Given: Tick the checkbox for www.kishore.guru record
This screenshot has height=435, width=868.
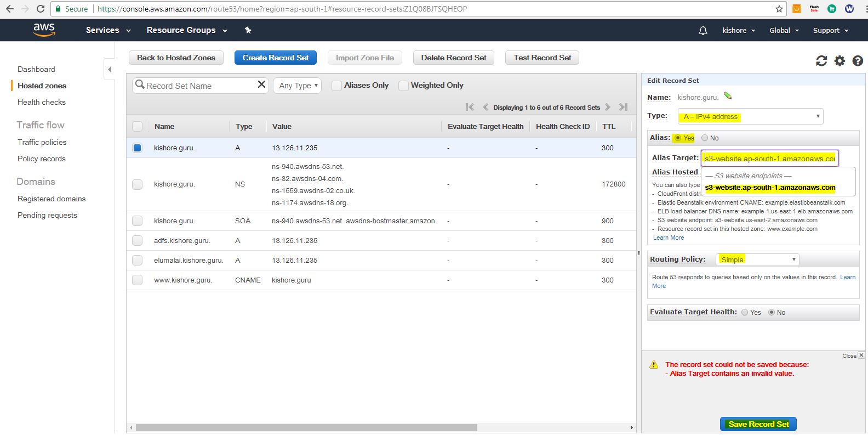Looking at the screenshot, I should point(138,280).
